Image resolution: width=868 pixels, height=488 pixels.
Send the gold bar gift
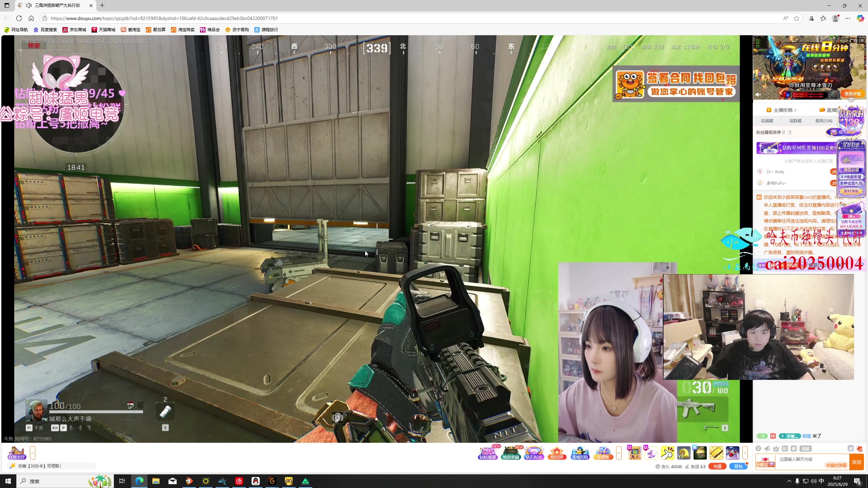click(716, 453)
